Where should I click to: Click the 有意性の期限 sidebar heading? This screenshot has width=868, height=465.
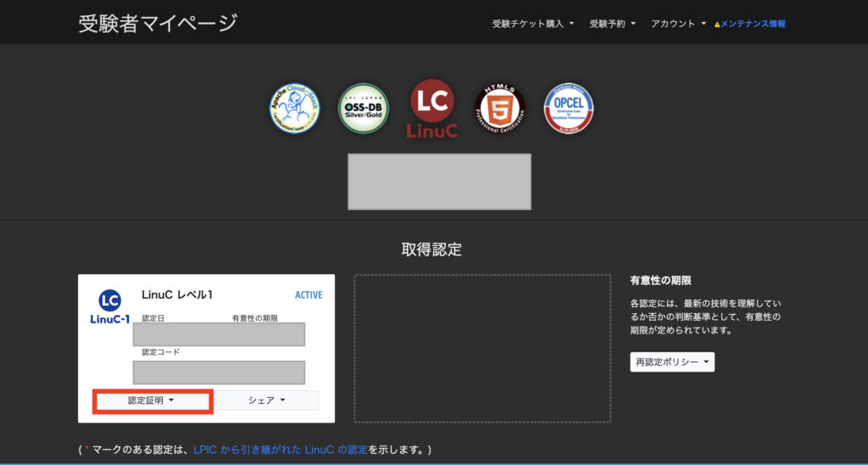coord(660,280)
